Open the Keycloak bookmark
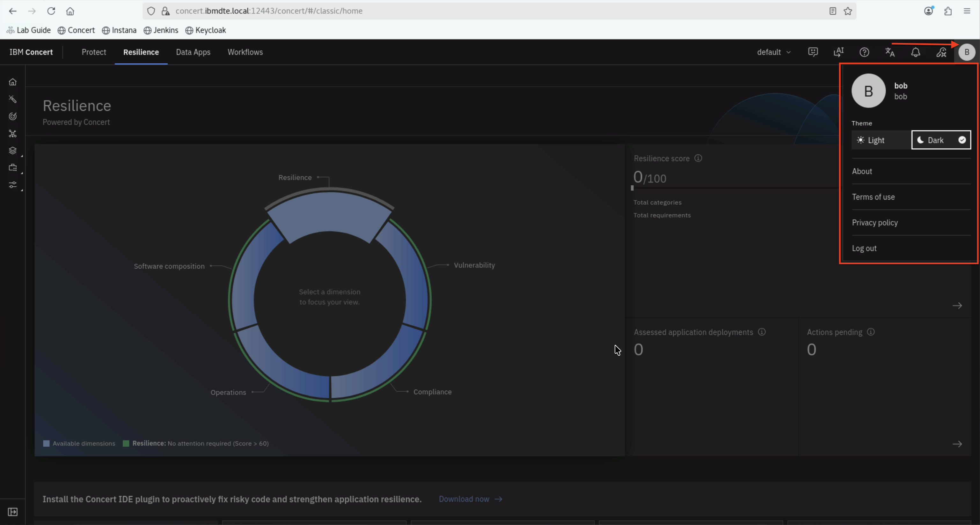The height and width of the screenshot is (525, 980). coord(205,30)
